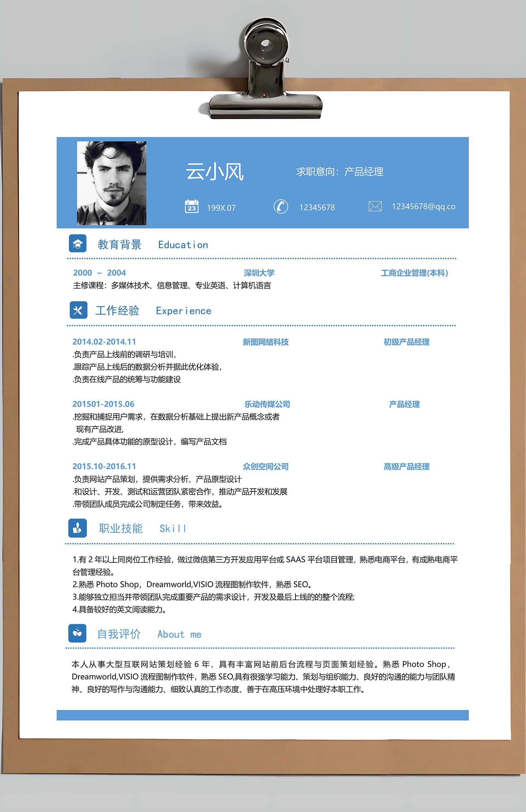Click the 新图网络科技 company name
The height and width of the screenshot is (812, 526).
point(265,342)
